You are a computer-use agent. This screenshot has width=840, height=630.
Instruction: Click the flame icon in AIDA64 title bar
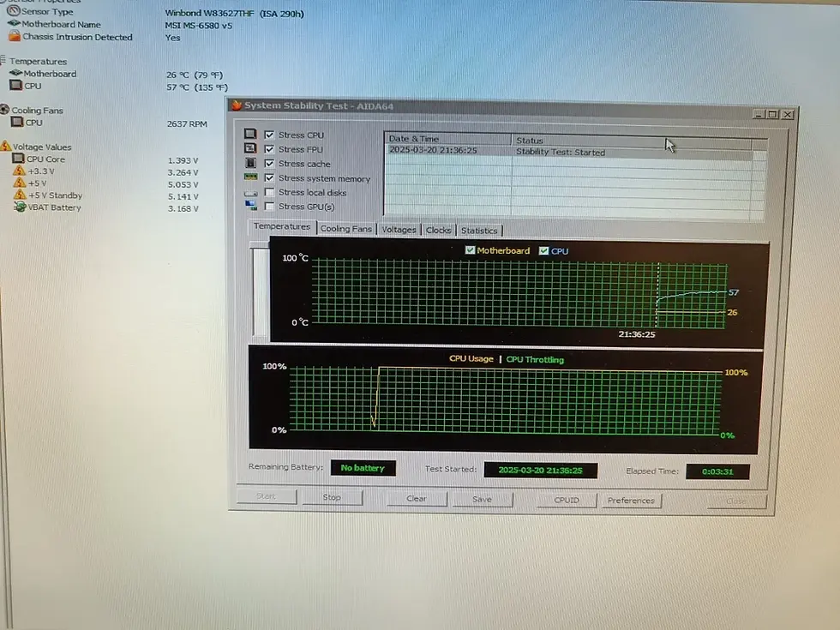click(237, 105)
